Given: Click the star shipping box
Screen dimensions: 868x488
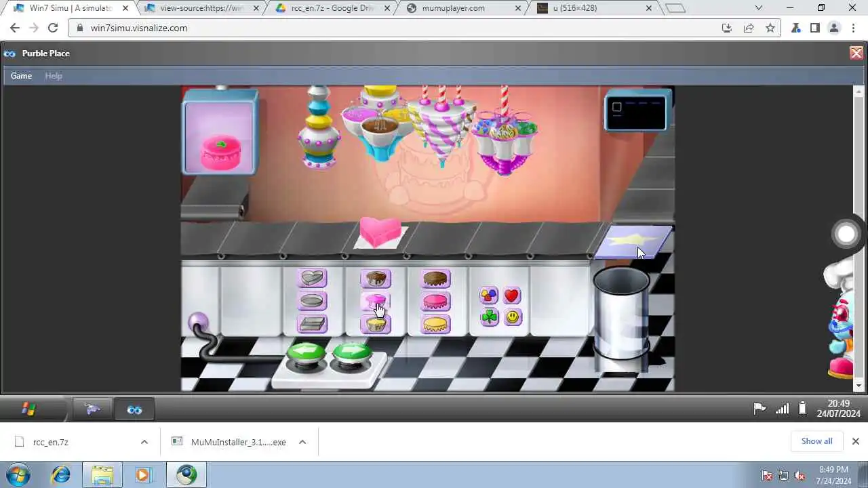Looking at the screenshot, I should (x=634, y=242).
